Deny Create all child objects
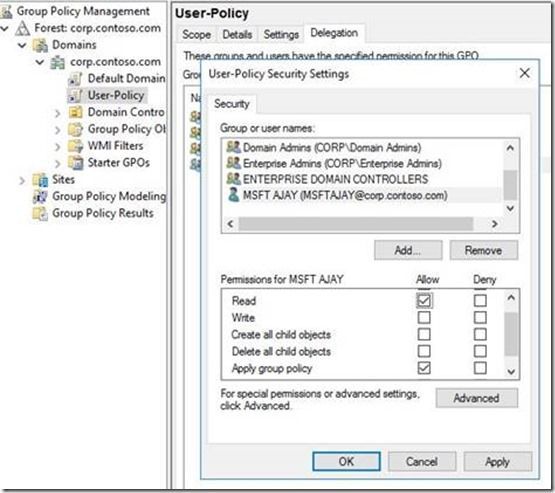Image resolution: width=555 pixels, height=493 pixels. point(480,334)
